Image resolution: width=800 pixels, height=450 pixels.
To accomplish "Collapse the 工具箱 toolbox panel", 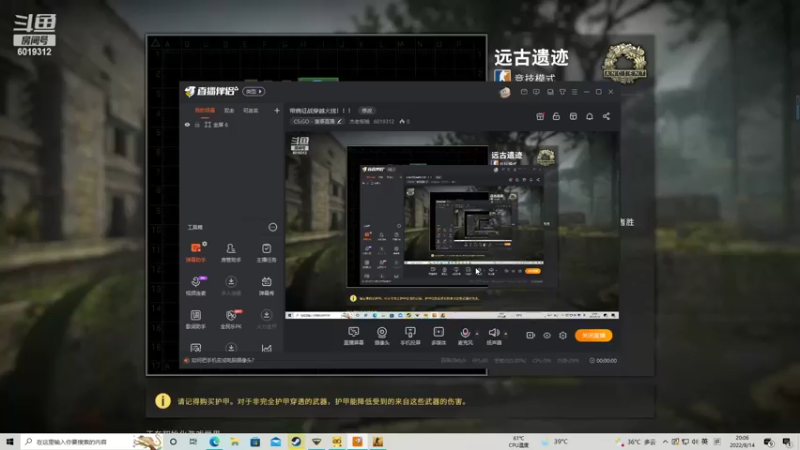I will [273, 227].
